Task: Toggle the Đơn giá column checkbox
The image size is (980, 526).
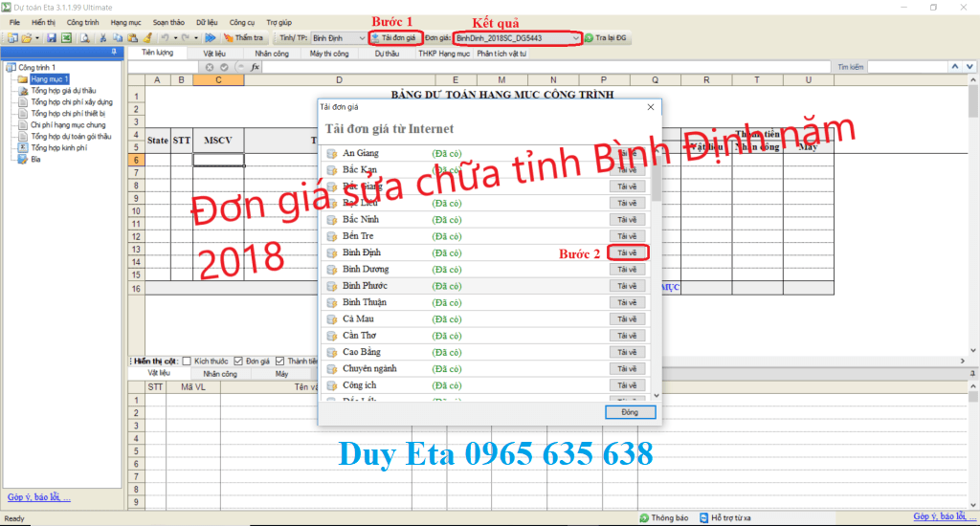Action: pos(238,362)
